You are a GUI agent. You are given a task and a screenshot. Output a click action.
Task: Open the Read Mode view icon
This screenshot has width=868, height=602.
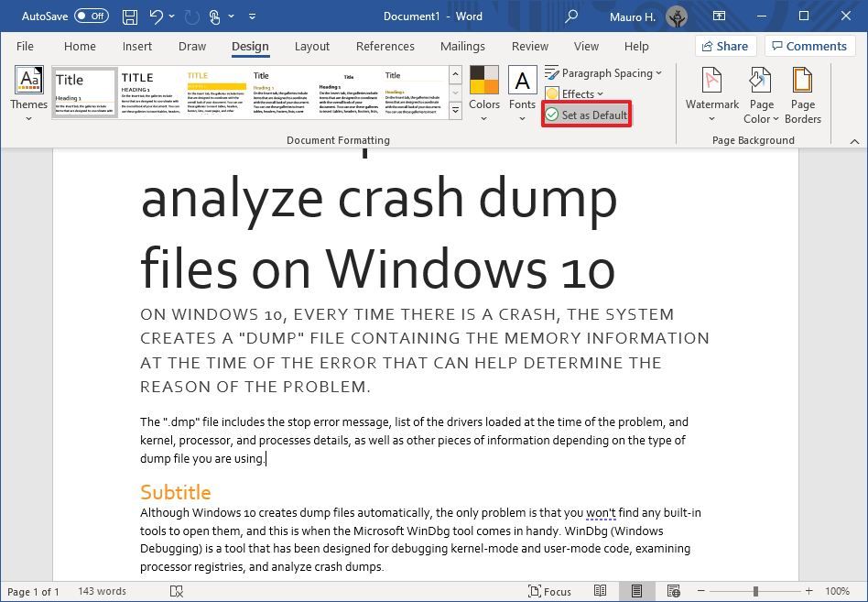[600, 591]
